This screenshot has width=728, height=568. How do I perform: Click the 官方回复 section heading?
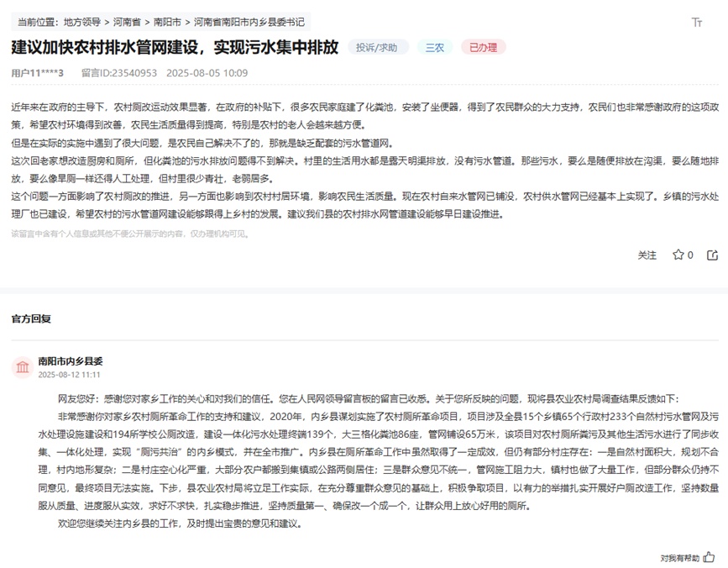(31, 318)
